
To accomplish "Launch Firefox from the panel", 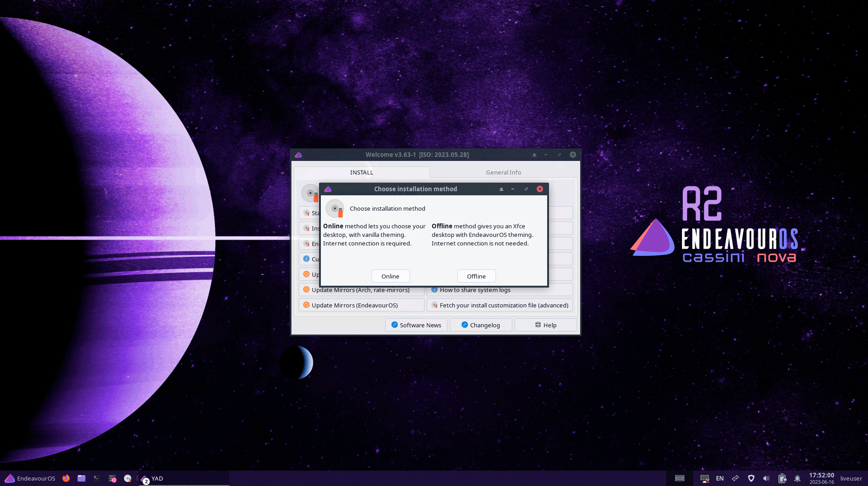I will pyautogui.click(x=66, y=478).
